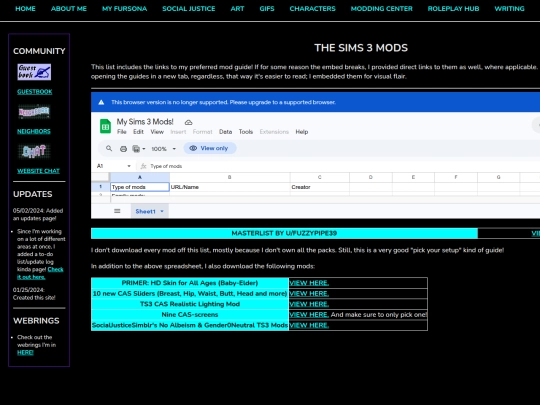Viewport: 540px width, 405px height.
Task: Open the GIFS page
Action: [267, 9]
